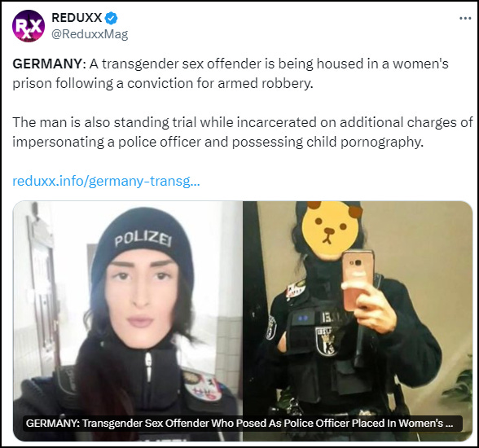Click the sentence about armed robbery conviction
This screenshot has height=448, width=479.
(231, 73)
